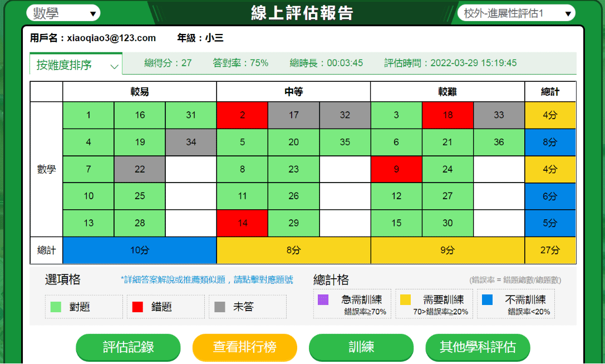The height and width of the screenshot is (364, 605).
Task: Click the yellow 需要訓練 legend swatch
Action: (x=405, y=300)
